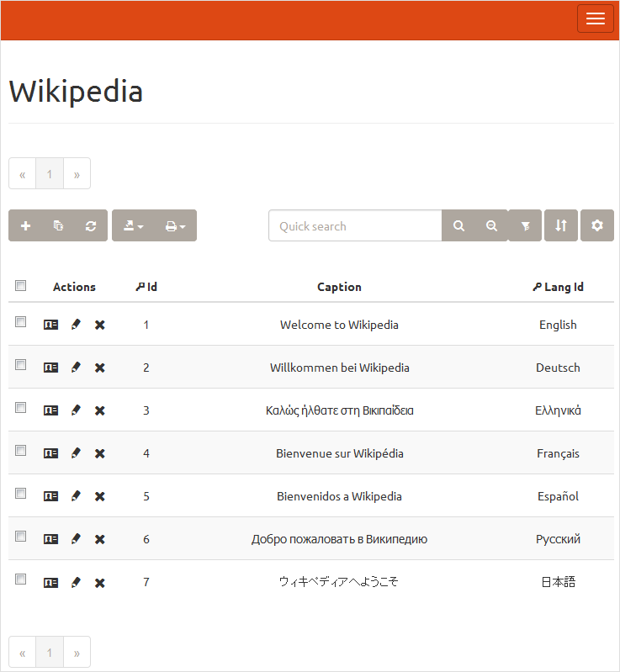Image resolution: width=620 pixels, height=672 pixels.
Task: Sort by the Lang Id column header
Action: tap(558, 287)
